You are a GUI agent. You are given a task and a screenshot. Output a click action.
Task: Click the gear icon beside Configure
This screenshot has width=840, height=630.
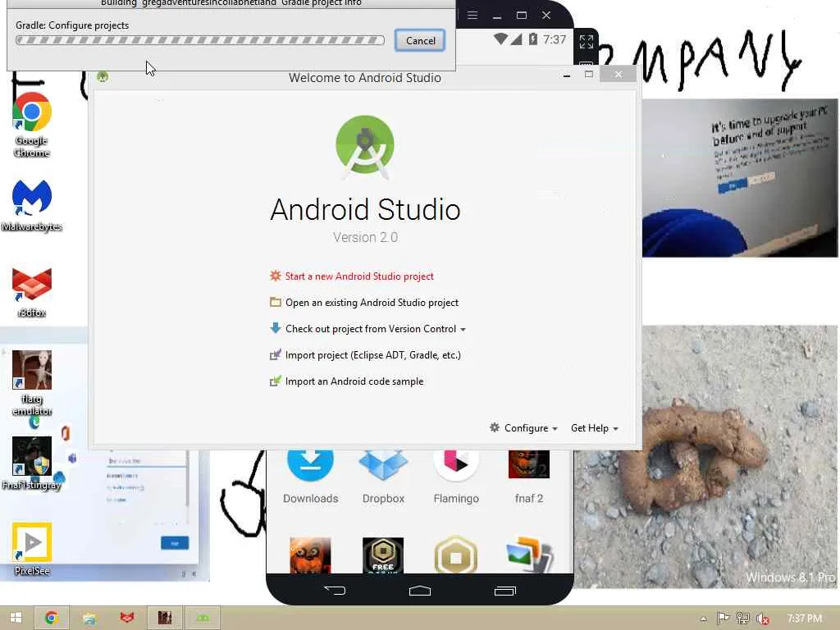click(x=495, y=427)
